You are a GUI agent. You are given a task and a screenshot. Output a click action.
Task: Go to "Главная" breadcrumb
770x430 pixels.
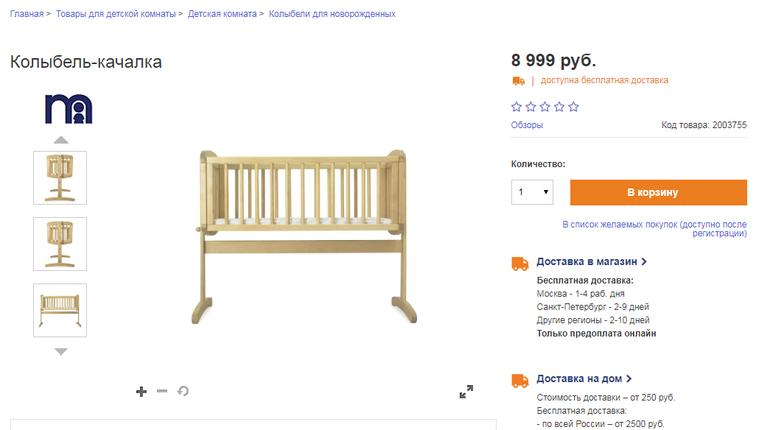[x=27, y=14]
